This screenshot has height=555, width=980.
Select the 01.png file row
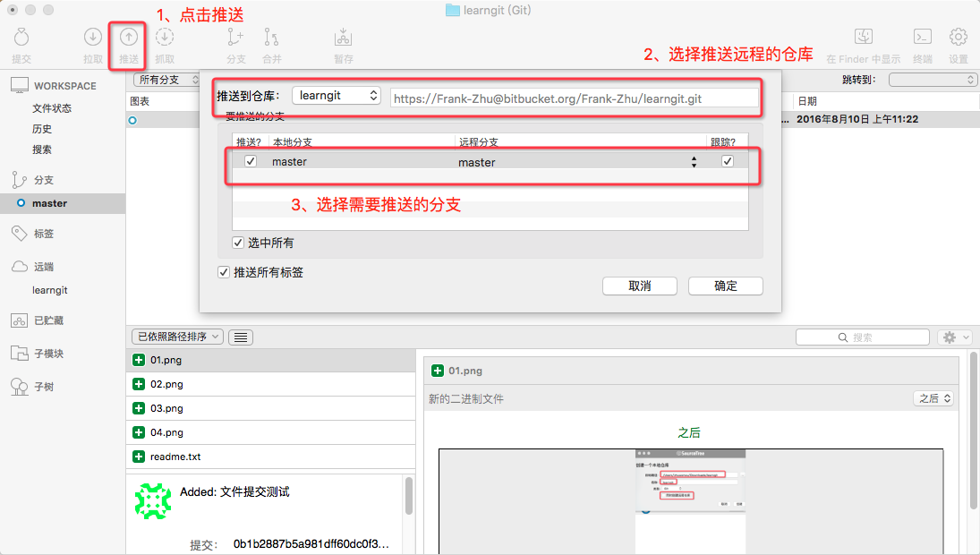[x=270, y=360]
